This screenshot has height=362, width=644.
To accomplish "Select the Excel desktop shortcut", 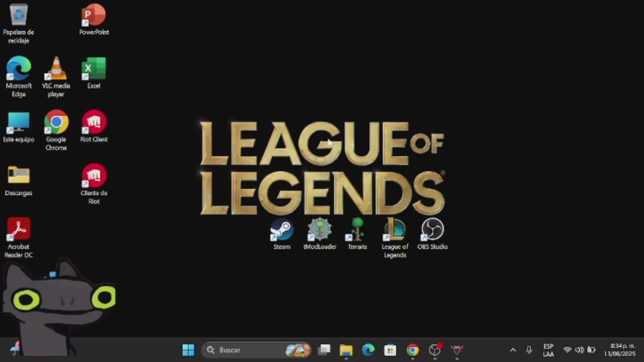I will point(94,73).
